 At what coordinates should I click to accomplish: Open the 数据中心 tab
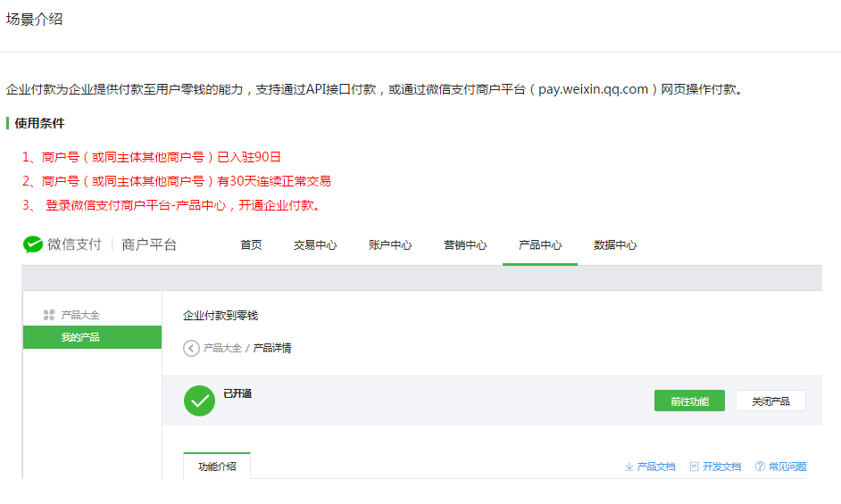click(615, 245)
